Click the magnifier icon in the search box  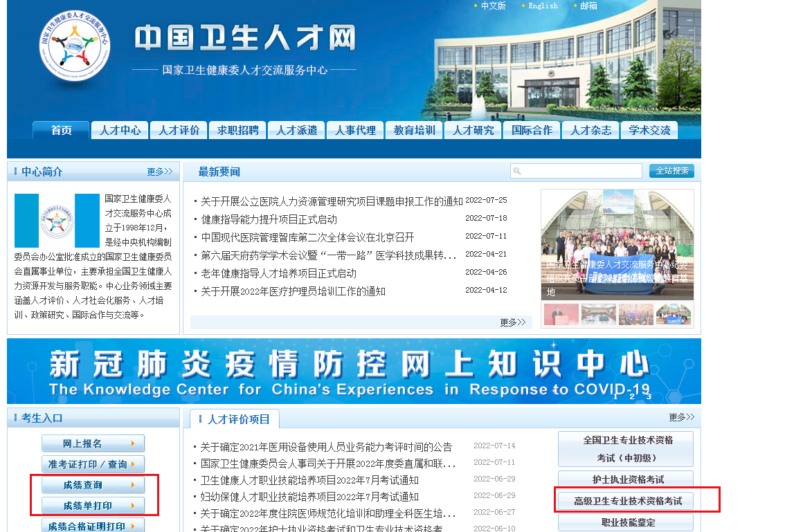pos(516,171)
